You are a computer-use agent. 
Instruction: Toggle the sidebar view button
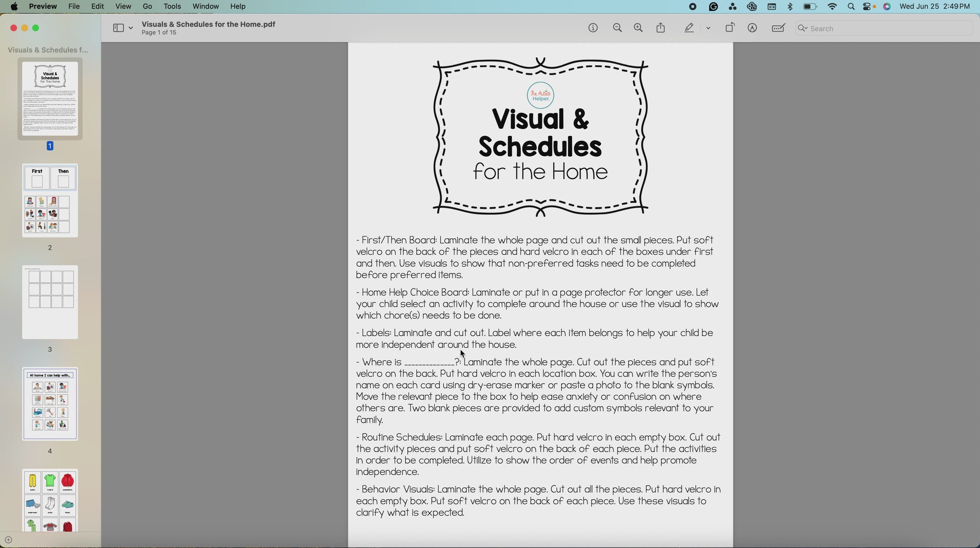(x=118, y=28)
